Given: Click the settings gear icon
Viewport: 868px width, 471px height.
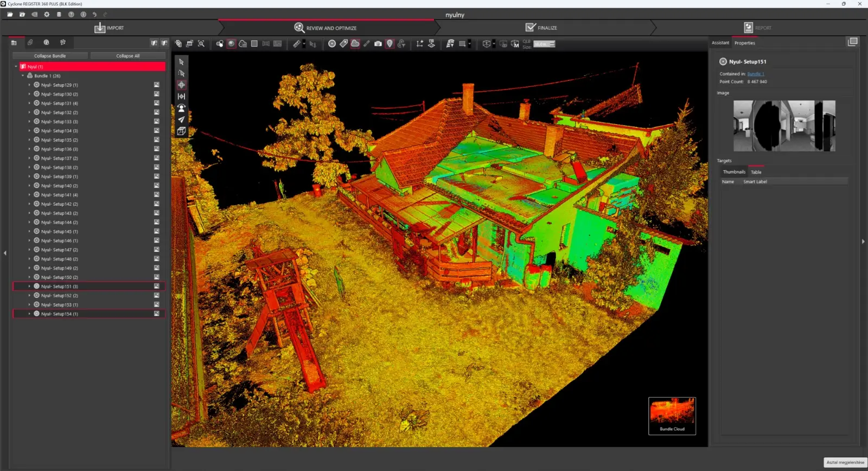Looking at the screenshot, I should [47, 15].
